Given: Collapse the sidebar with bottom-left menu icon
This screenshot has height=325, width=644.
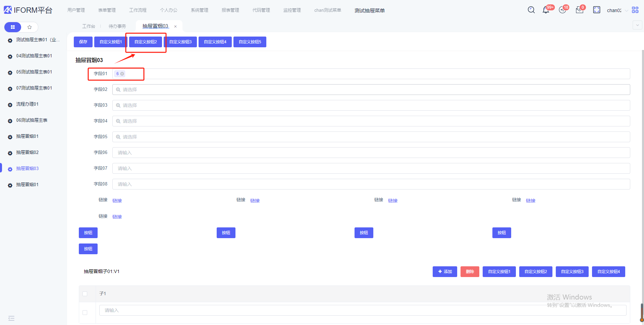Looking at the screenshot, I should [11, 318].
